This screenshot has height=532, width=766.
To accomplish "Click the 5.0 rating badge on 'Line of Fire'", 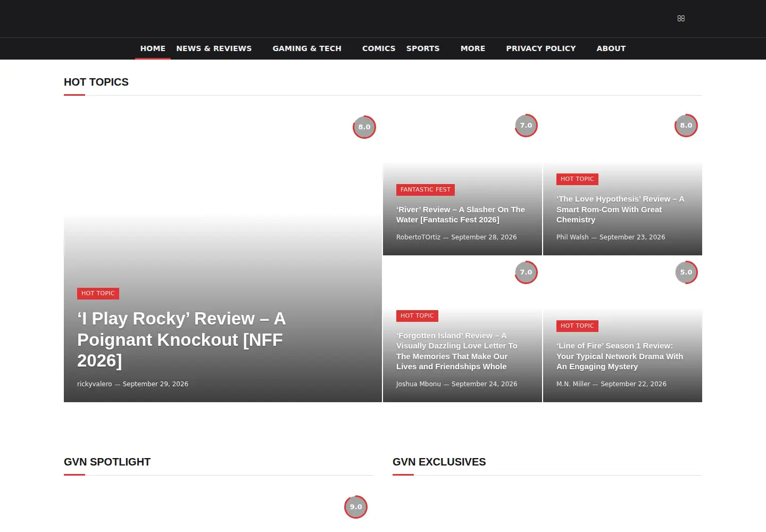I will coord(686,272).
